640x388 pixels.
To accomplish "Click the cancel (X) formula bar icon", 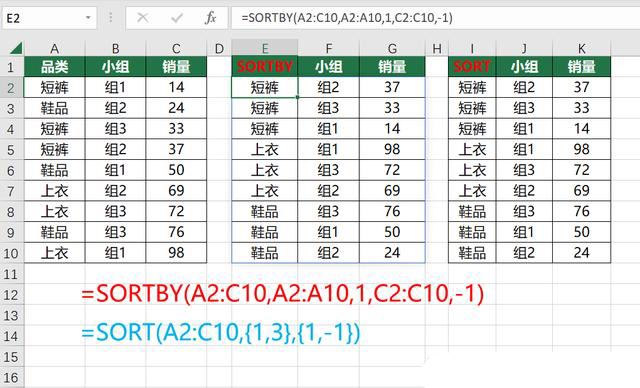I will (x=142, y=18).
